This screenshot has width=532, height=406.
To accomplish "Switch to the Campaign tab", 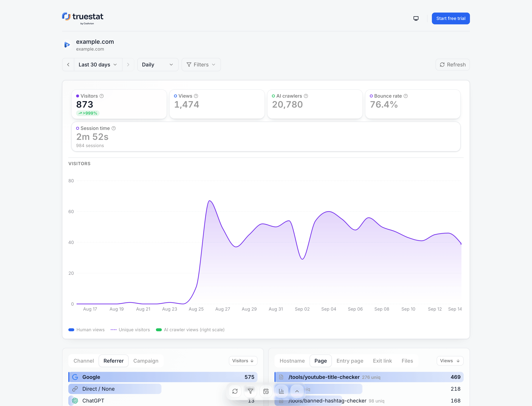I will pyautogui.click(x=146, y=361).
